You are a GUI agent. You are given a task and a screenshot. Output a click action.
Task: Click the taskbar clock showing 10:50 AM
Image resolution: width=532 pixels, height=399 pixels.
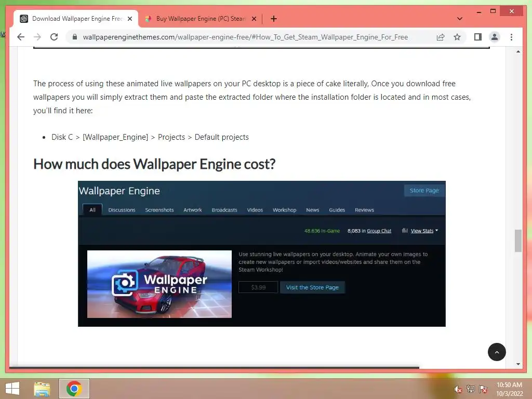click(x=509, y=389)
